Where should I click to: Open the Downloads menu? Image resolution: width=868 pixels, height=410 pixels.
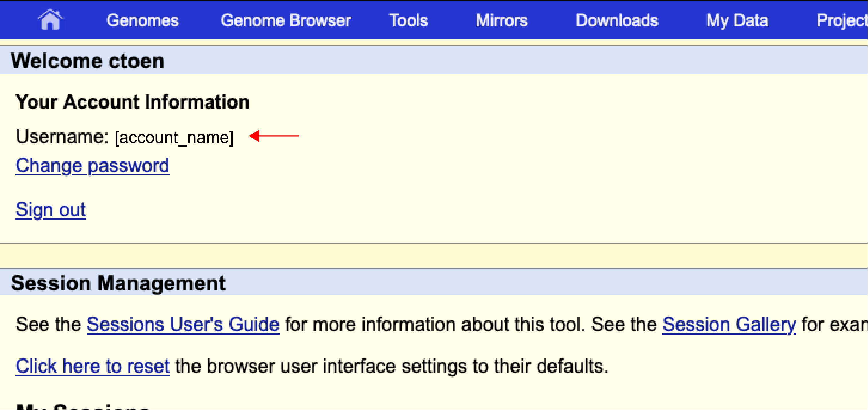click(617, 21)
